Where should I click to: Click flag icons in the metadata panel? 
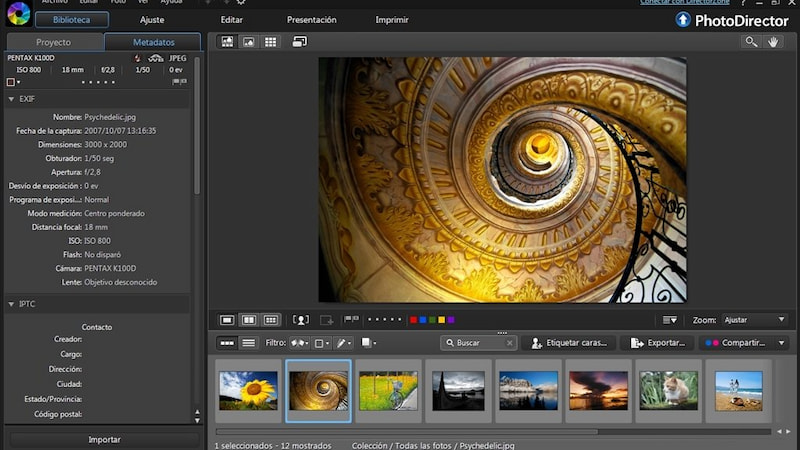coord(179,82)
